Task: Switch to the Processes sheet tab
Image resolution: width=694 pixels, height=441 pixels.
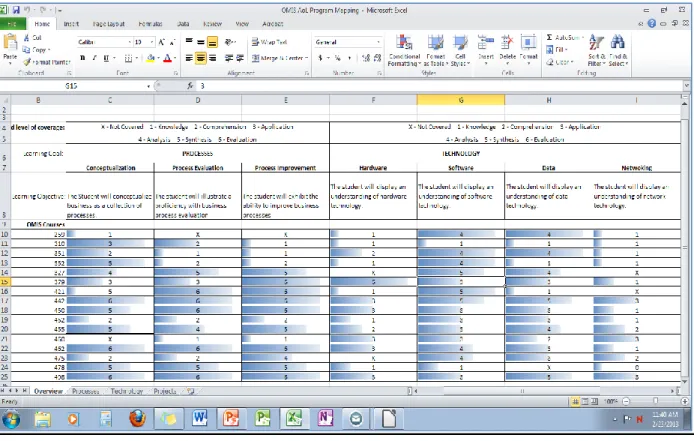Action: click(85, 391)
